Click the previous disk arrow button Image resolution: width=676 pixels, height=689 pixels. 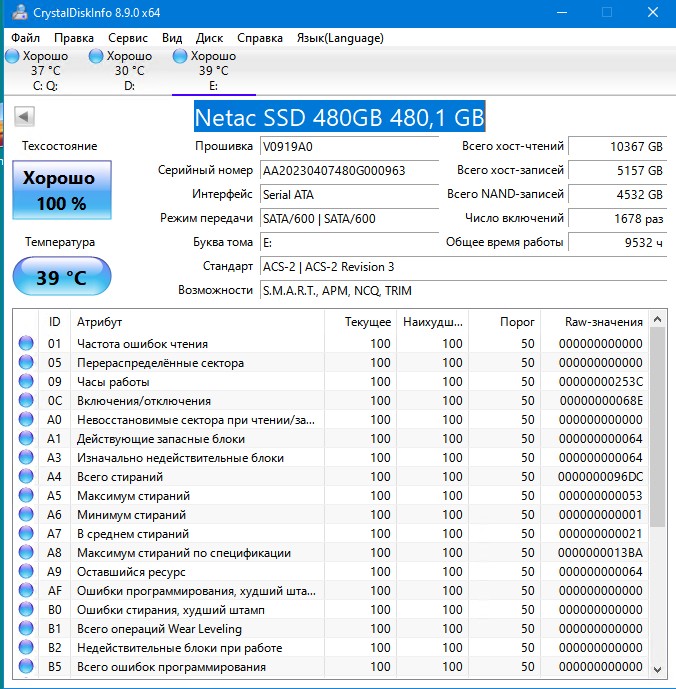[x=24, y=117]
